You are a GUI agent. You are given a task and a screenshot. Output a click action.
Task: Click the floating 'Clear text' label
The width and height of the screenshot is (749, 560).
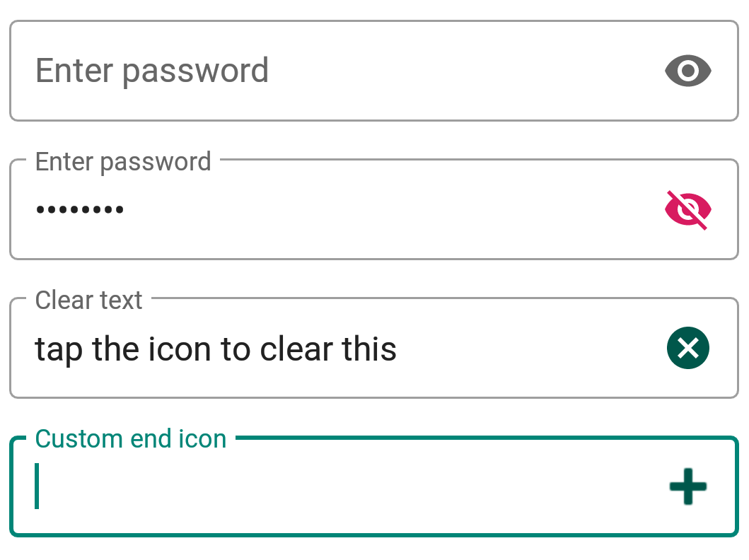click(89, 301)
